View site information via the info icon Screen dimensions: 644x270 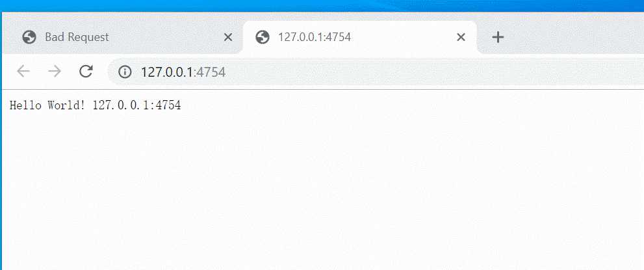(x=125, y=72)
